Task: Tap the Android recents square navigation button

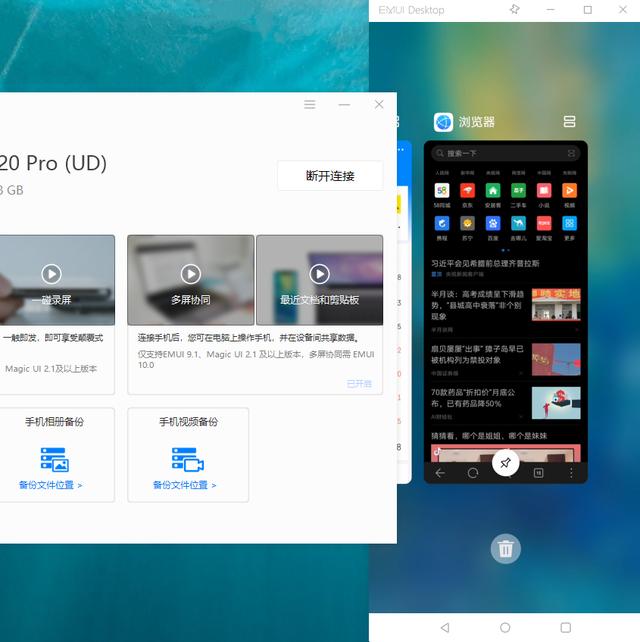Action: click(566, 627)
